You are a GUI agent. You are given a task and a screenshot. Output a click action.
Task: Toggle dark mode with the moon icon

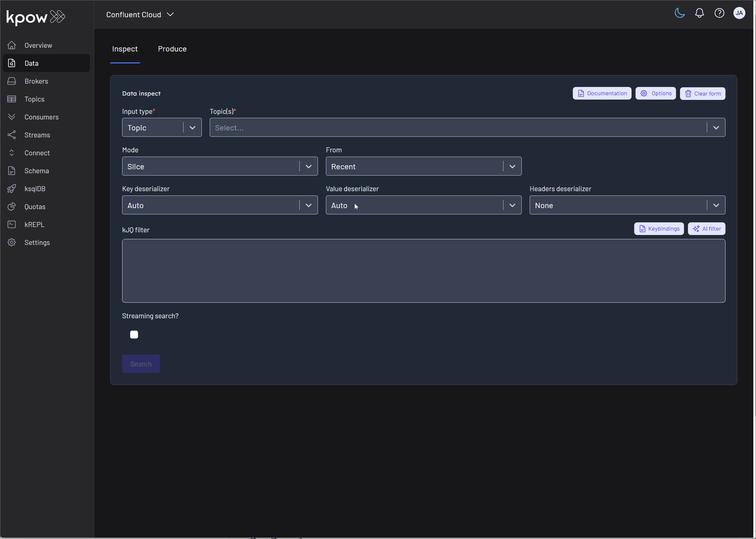(x=679, y=13)
